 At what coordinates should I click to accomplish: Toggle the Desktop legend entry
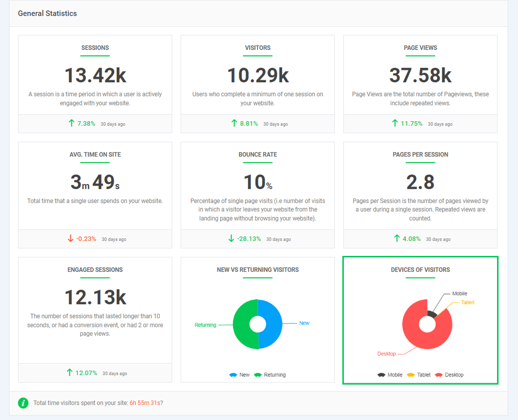coord(449,375)
